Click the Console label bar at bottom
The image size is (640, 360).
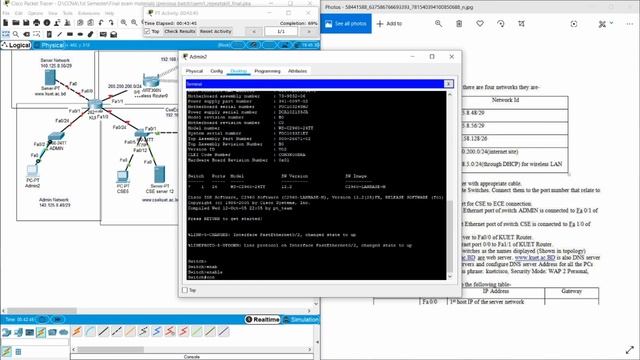coord(192,357)
